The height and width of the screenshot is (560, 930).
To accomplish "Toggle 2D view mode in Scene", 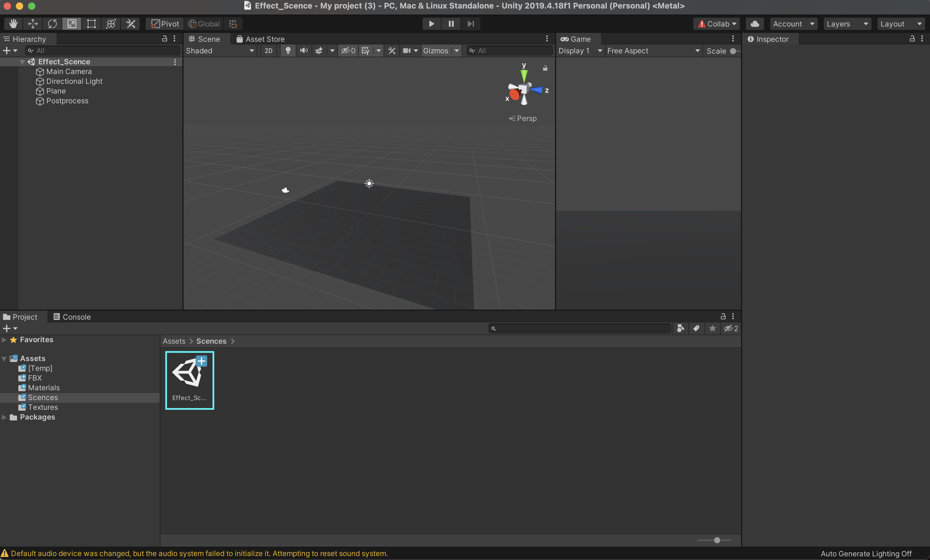I will pos(268,51).
